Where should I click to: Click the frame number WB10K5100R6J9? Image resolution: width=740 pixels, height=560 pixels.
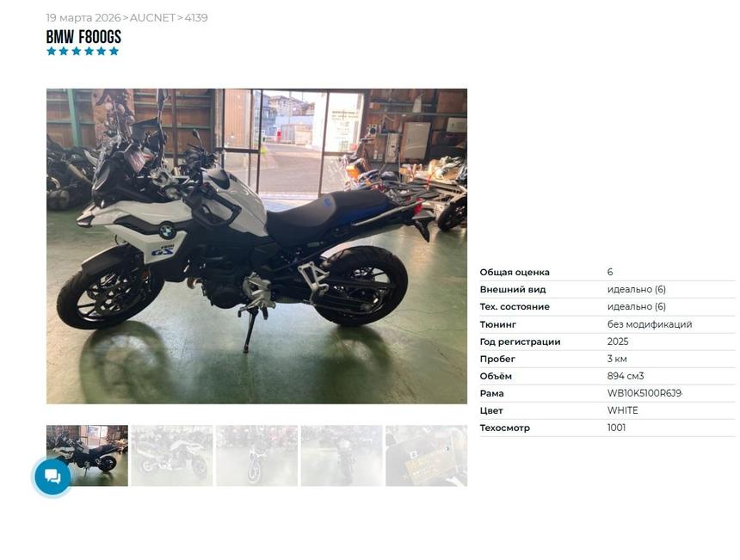(644, 393)
